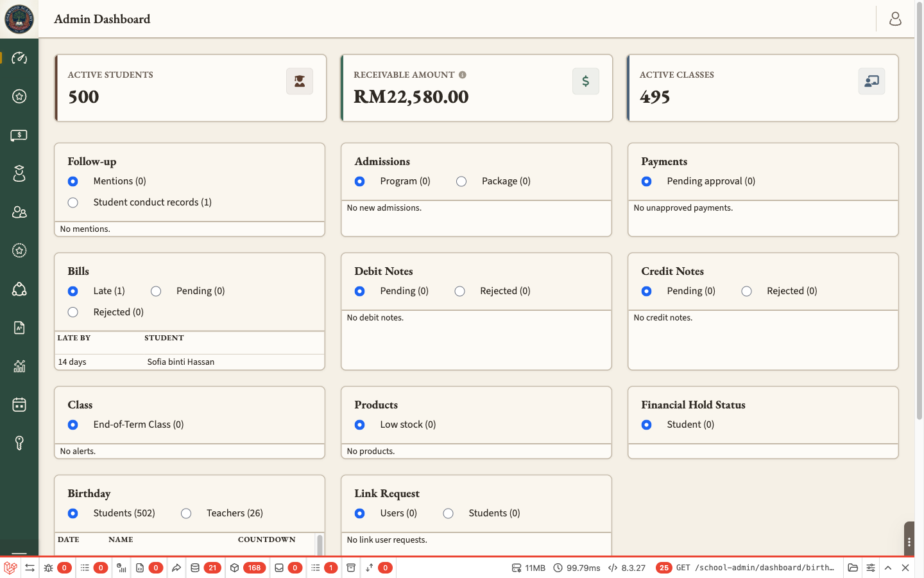Click the 8.3.27 PHP version in debugbar

(627, 568)
